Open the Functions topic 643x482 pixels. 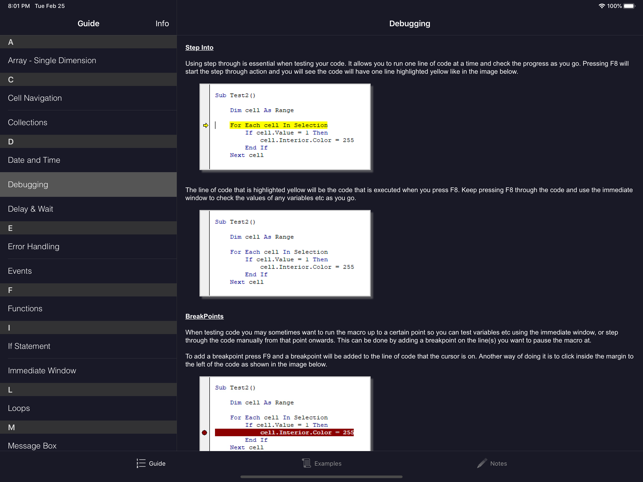coord(89,308)
